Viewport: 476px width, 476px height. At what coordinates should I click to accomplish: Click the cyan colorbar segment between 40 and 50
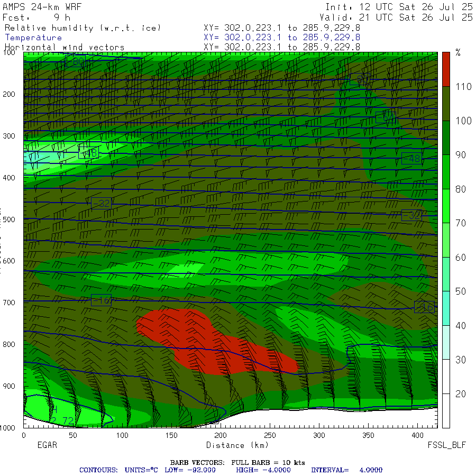[x=446, y=308]
